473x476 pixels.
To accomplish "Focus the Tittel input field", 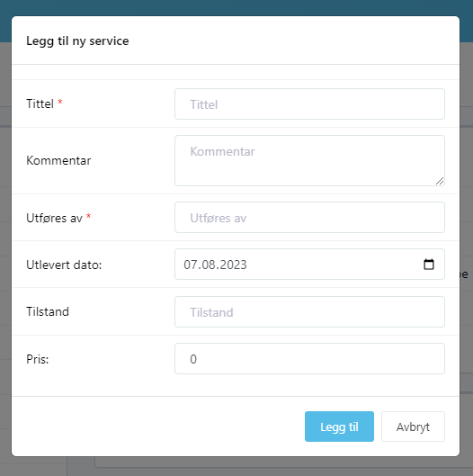I will 309,104.
